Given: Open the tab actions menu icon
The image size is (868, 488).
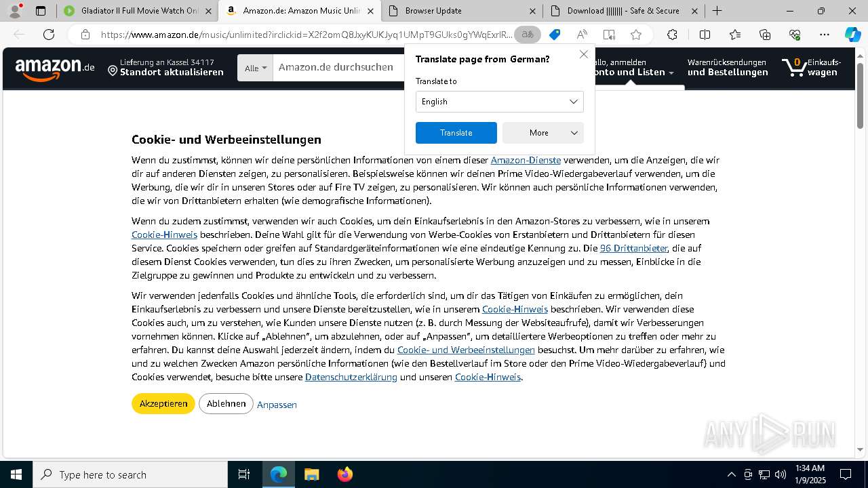Looking at the screenshot, I should (41, 11).
